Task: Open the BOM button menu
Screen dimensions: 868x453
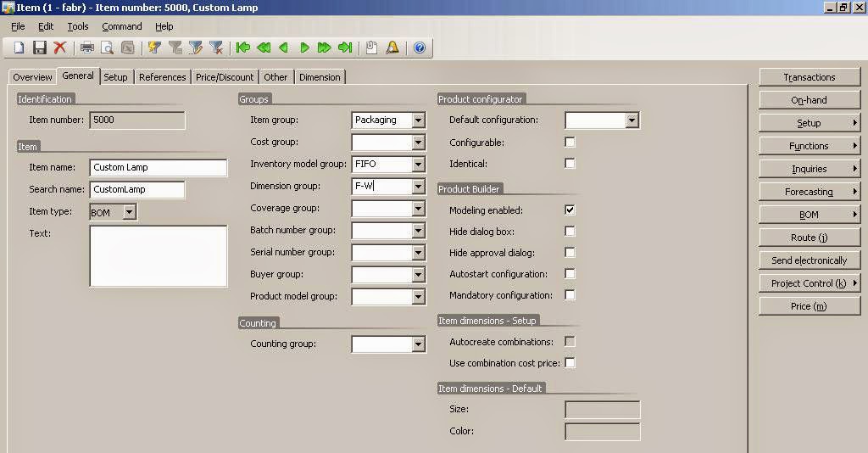Action: 810,215
